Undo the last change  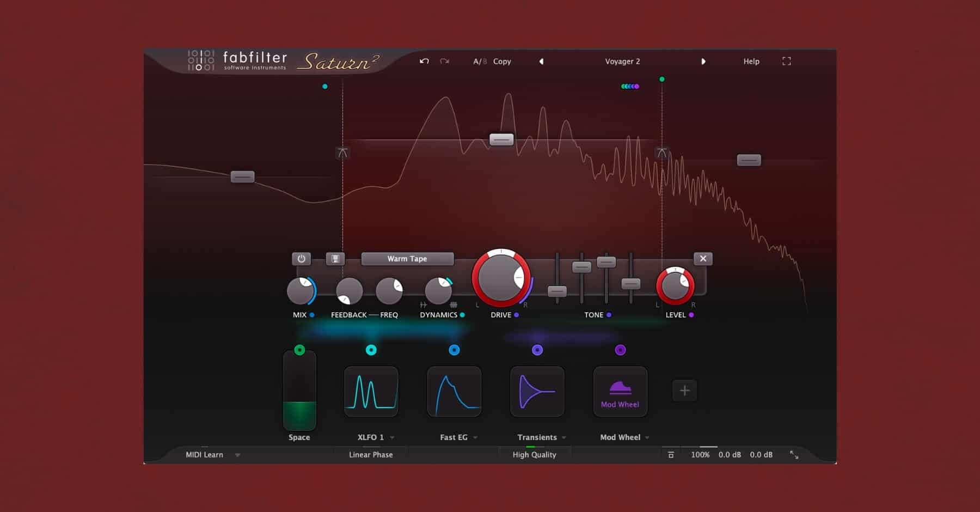pyautogui.click(x=424, y=61)
